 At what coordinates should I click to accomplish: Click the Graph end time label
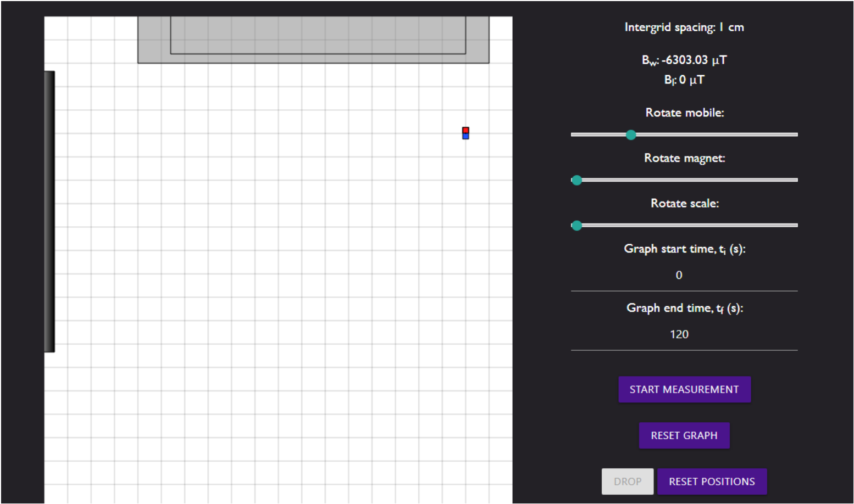pyautogui.click(x=685, y=309)
